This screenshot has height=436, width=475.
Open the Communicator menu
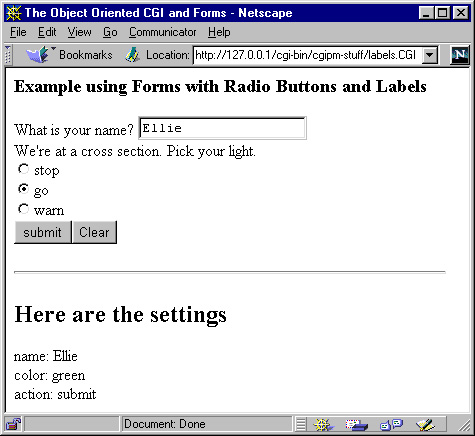pyautogui.click(x=163, y=32)
